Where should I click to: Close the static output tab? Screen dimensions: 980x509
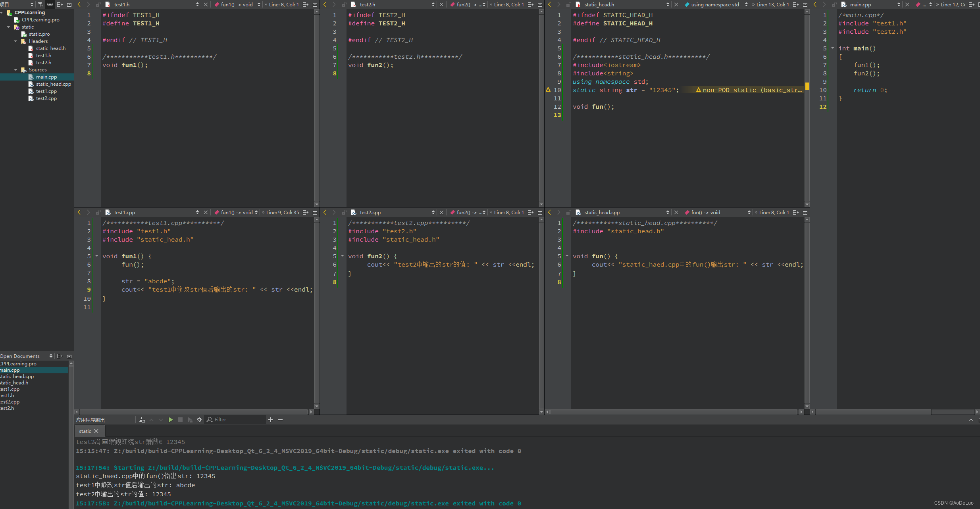pos(96,431)
